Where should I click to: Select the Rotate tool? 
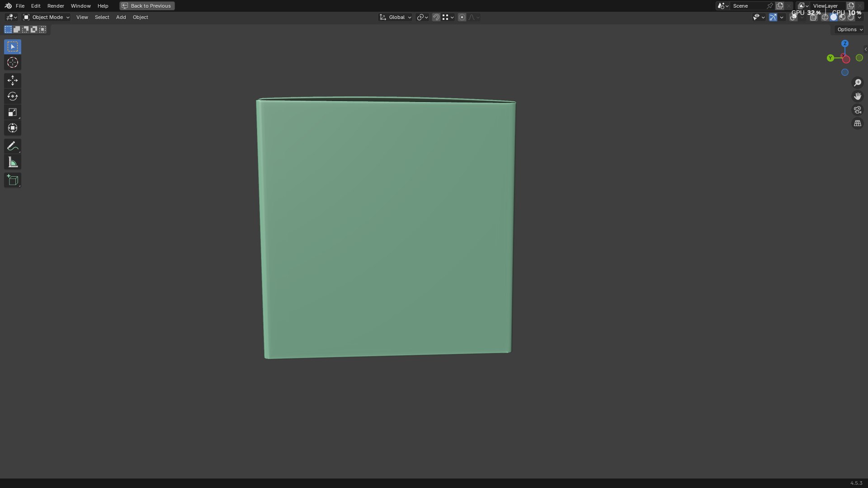pos(13,96)
